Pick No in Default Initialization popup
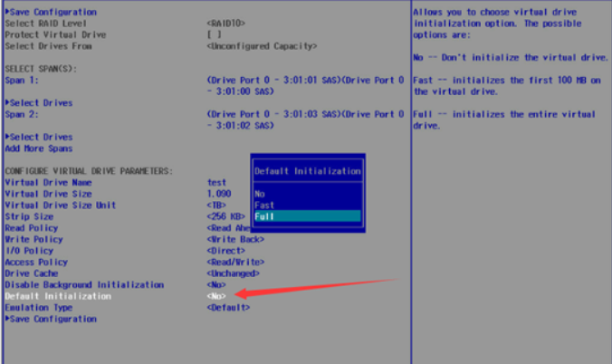 [307, 193]
